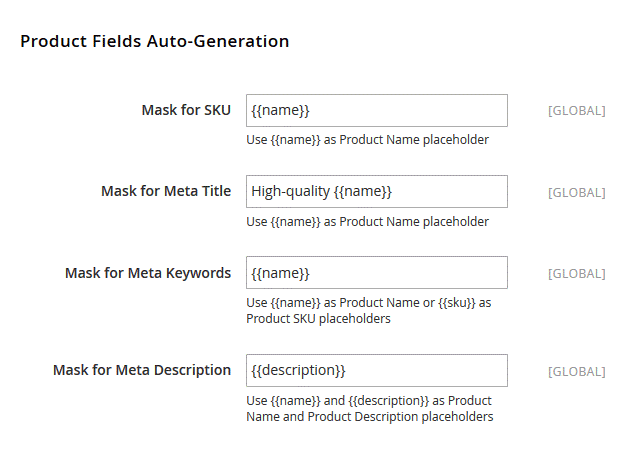The width and height of the screenshot is (640, 450).
Task: Click the hint text under the SKU mask field
Action: coord(367,140)
